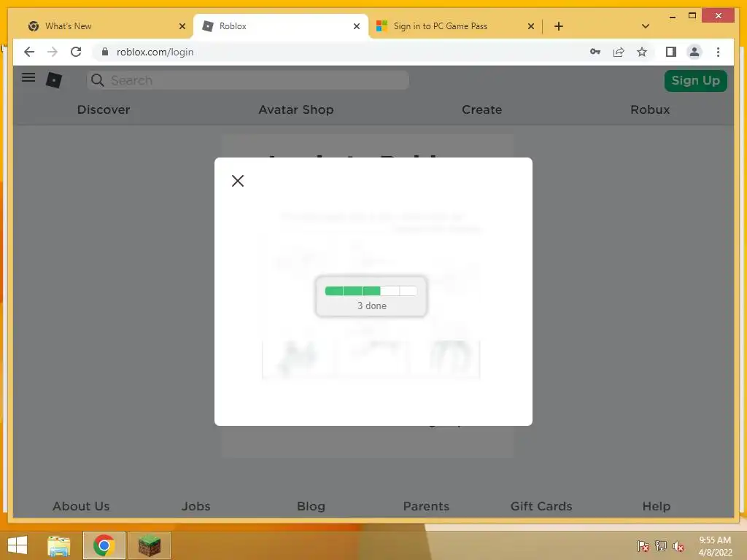Click the muted volume tray icon
The height and width of the screenshot is (560, 747).
[678, 546]
